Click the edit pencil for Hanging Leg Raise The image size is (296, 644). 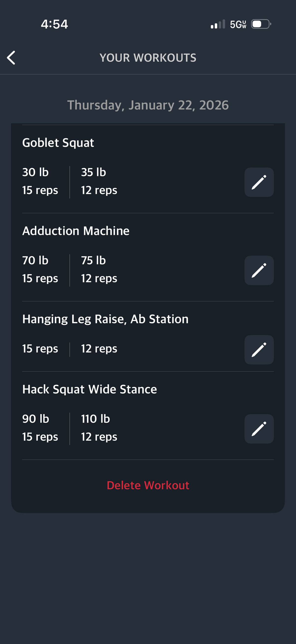pos(259,350)
